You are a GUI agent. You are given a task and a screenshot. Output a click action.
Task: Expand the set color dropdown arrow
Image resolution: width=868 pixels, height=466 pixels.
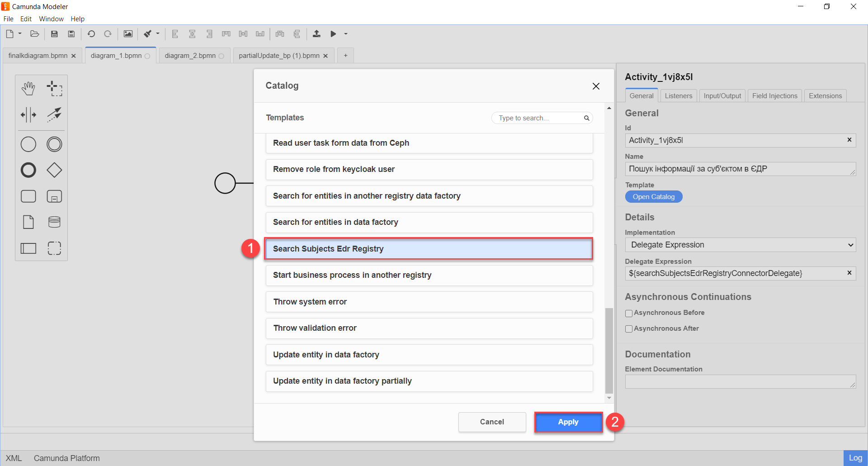(158, 34)
